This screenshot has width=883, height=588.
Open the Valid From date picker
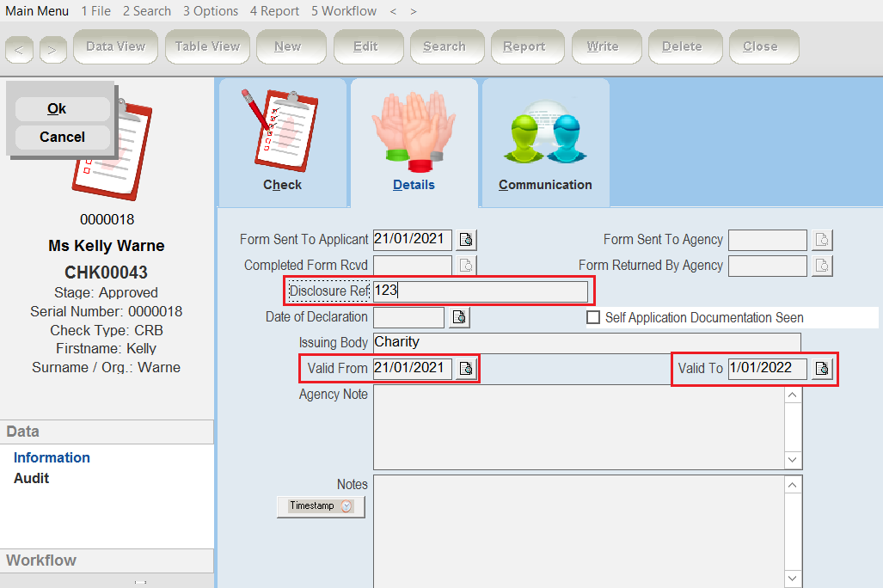(465, 368)
